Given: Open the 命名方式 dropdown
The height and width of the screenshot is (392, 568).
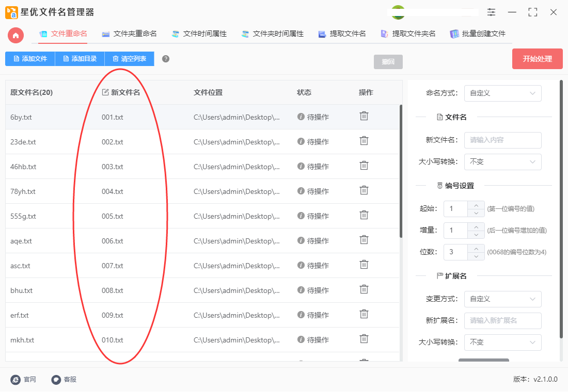Looking at the screenshot, I should 502,93.
